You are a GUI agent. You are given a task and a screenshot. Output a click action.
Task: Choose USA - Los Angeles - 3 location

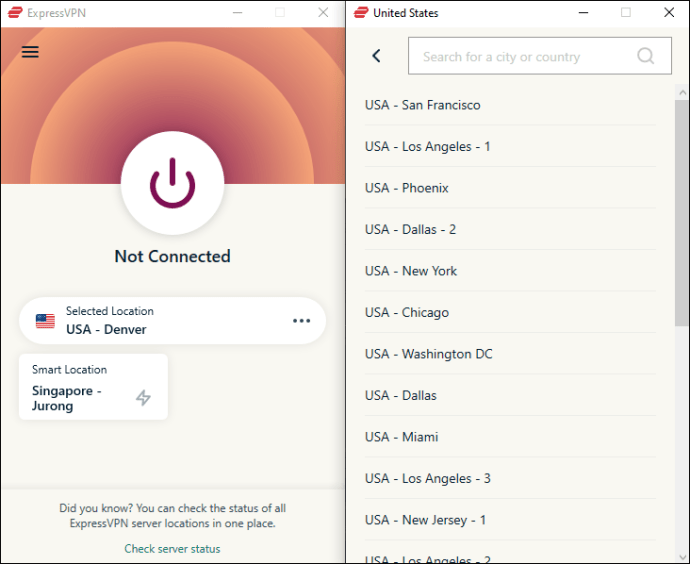tap(510, 478)
